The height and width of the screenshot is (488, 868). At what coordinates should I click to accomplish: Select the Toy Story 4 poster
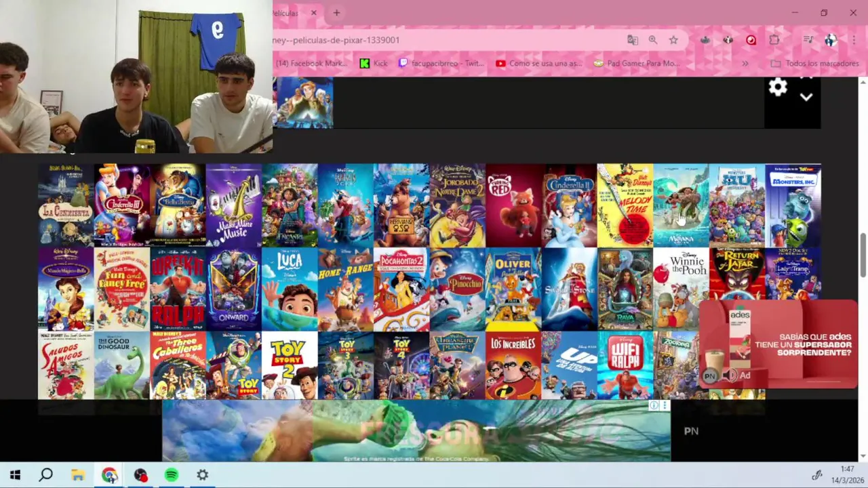click(x=401, y=365)
